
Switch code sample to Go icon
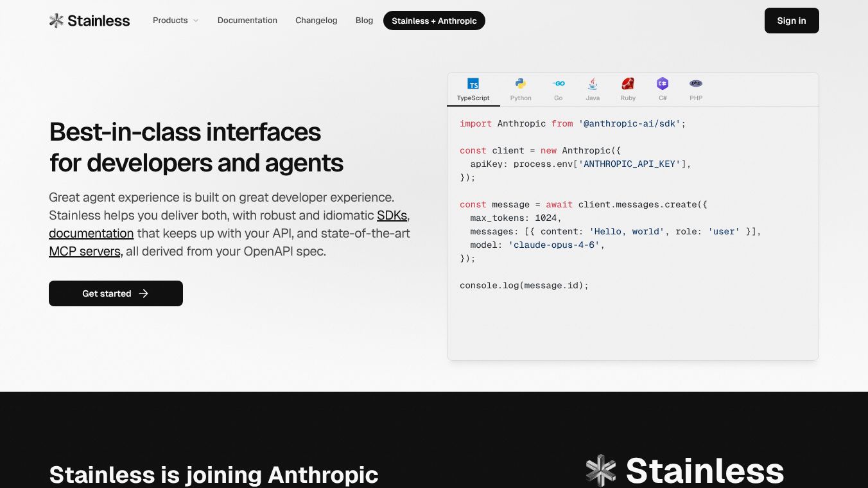[559, 83]
